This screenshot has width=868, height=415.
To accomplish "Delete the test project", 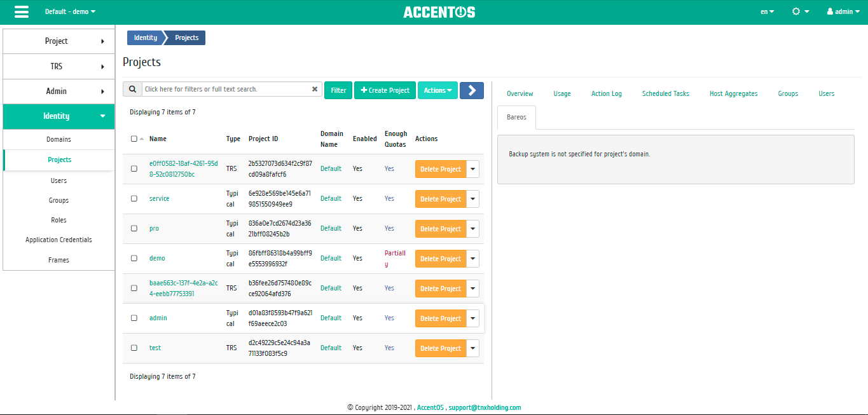I will [441, 348].
